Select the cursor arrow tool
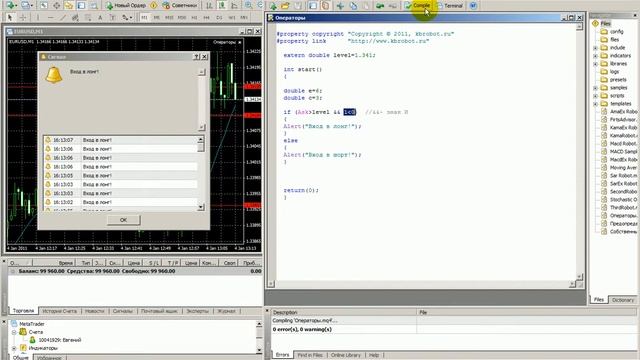Viewport: 640px width, 360px height. coord(10,18)
